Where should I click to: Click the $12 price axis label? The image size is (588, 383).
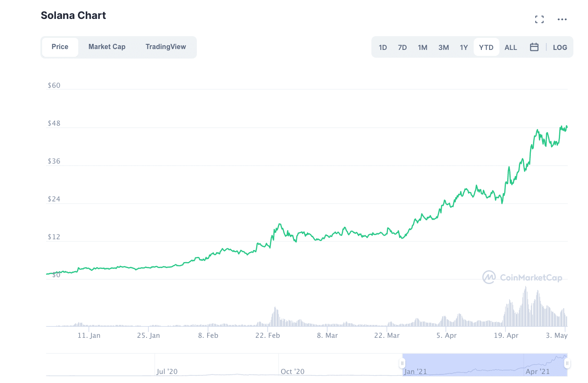pyautogui.click(x=54, y=237)
